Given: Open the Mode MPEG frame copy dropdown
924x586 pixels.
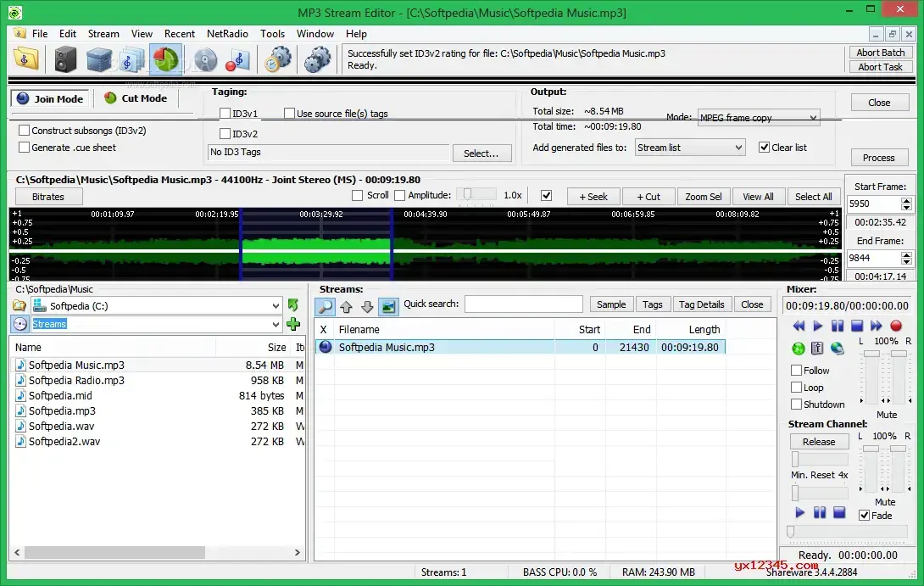Looking at the screenshot, I should pyautogui.click(x=757, y=118).
